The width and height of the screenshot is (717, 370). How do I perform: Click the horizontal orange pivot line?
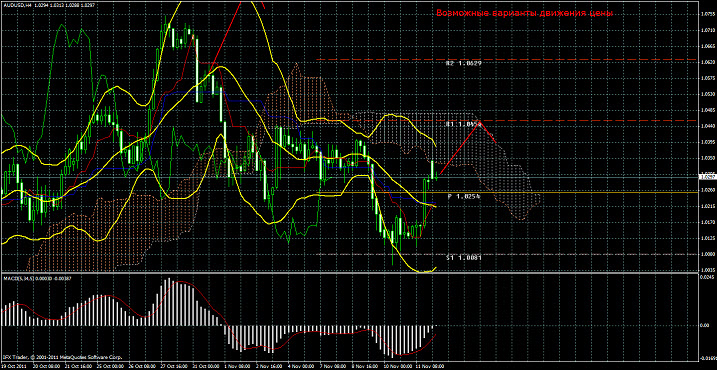350,193
